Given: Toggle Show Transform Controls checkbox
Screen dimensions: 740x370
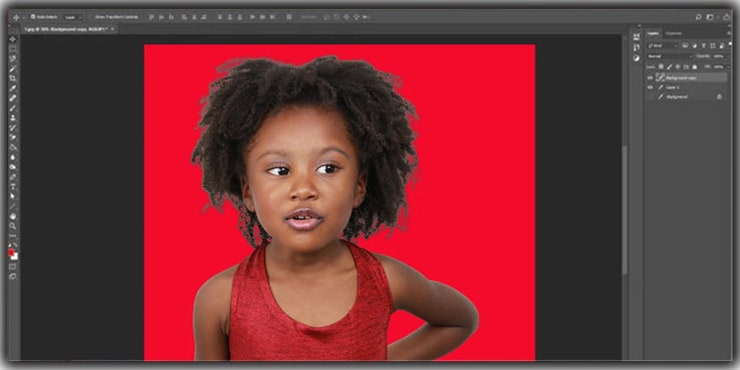Looking at the screenshot, I should pos(92,17).
